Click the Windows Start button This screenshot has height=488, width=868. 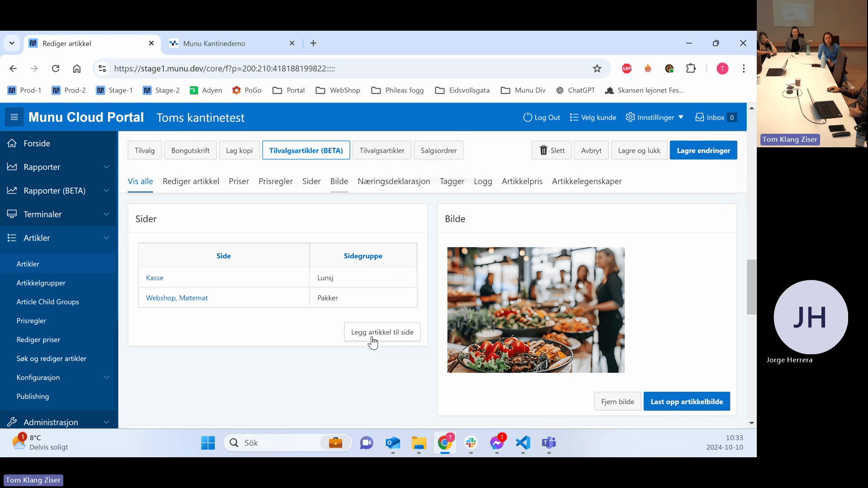click(x=208, y=443)
